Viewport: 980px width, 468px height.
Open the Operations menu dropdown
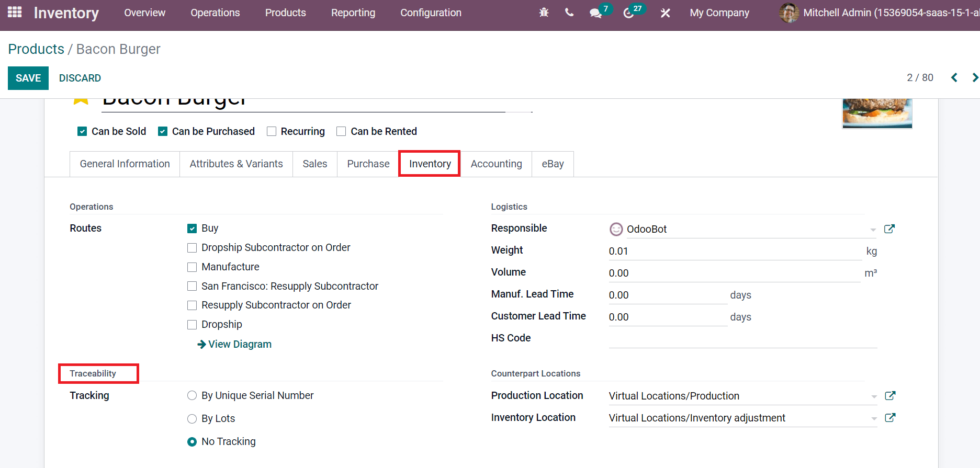215,13
